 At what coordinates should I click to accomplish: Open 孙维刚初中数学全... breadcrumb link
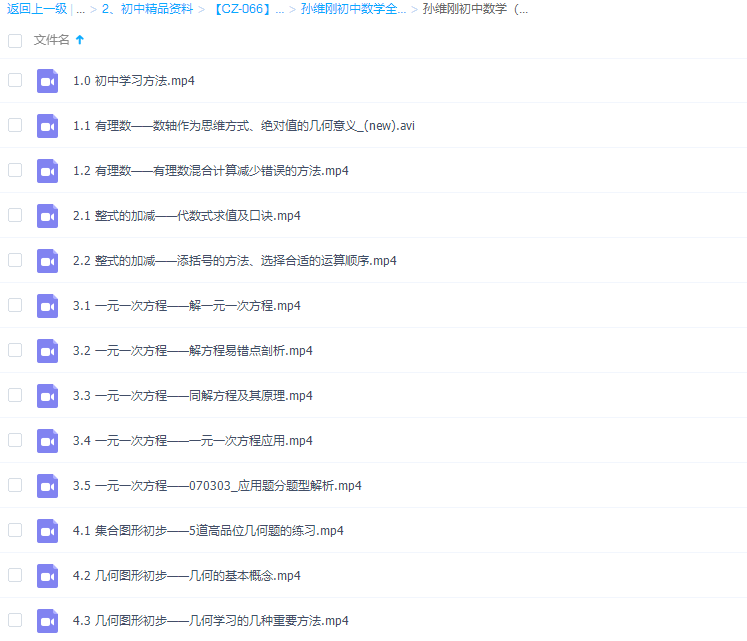click(353, 10)
